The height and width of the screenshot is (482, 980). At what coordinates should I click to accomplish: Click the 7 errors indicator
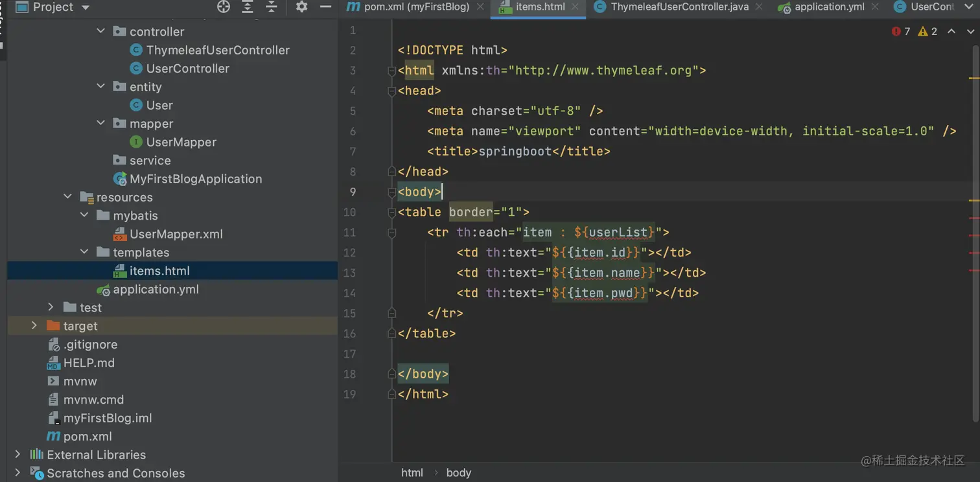click(x=901, y=31)
